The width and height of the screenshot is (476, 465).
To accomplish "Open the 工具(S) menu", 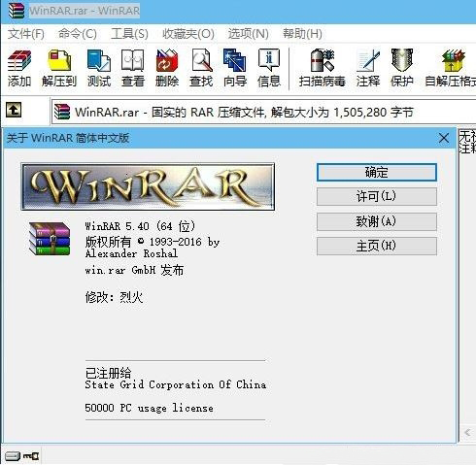I will coord(129,34).
